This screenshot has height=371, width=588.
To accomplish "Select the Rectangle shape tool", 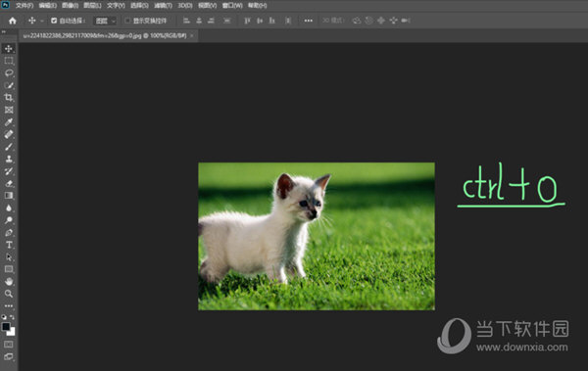I will (x=9, y=269).
